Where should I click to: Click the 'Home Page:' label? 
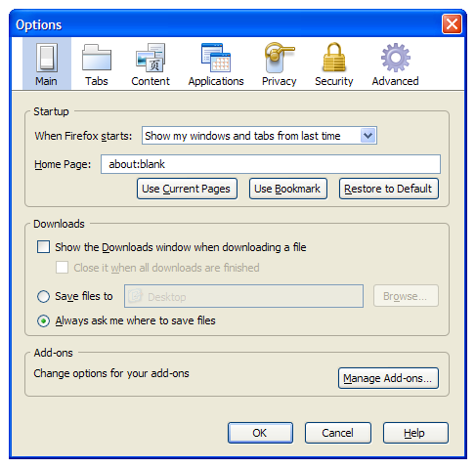(63, 164)
